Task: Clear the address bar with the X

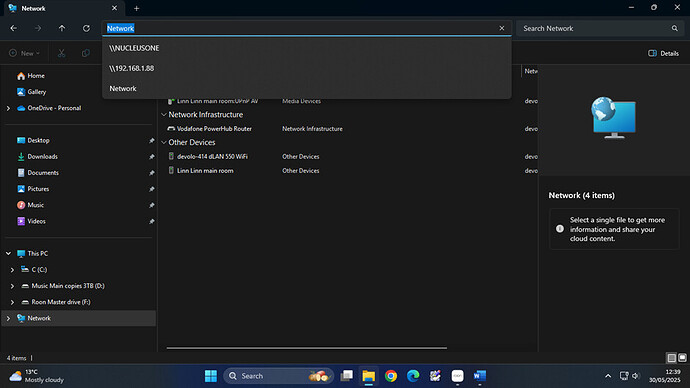Action: [x=502, y=28]
